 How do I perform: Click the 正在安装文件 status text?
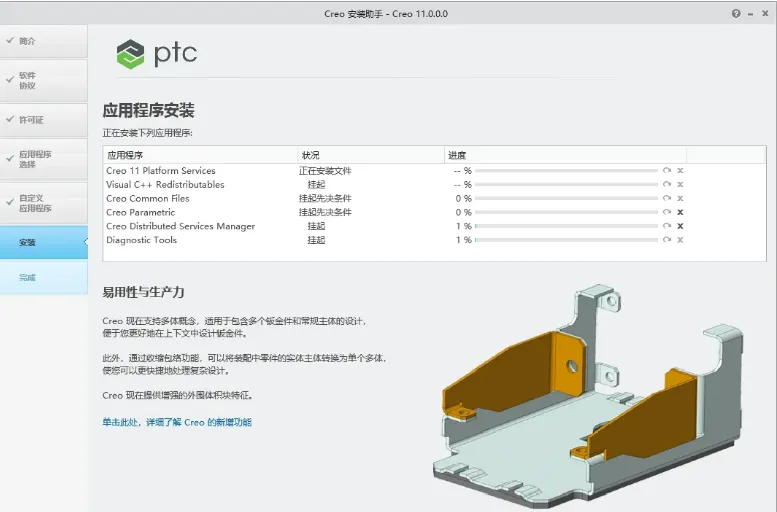[325, 171]
